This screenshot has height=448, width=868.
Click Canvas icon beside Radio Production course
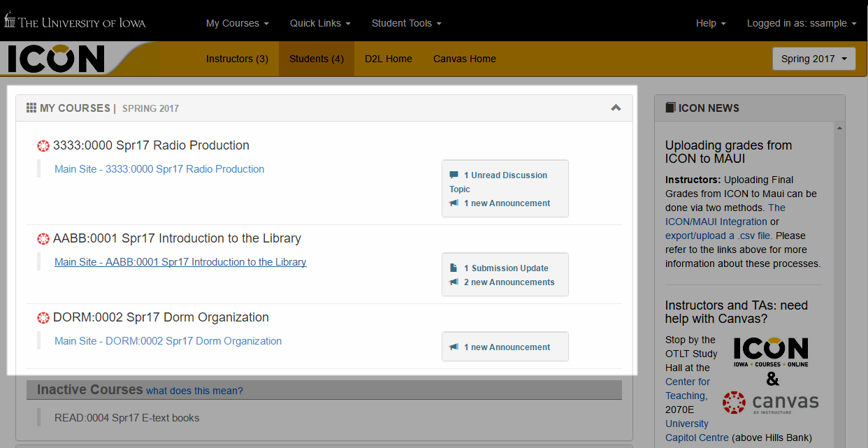tap(43, 145)
